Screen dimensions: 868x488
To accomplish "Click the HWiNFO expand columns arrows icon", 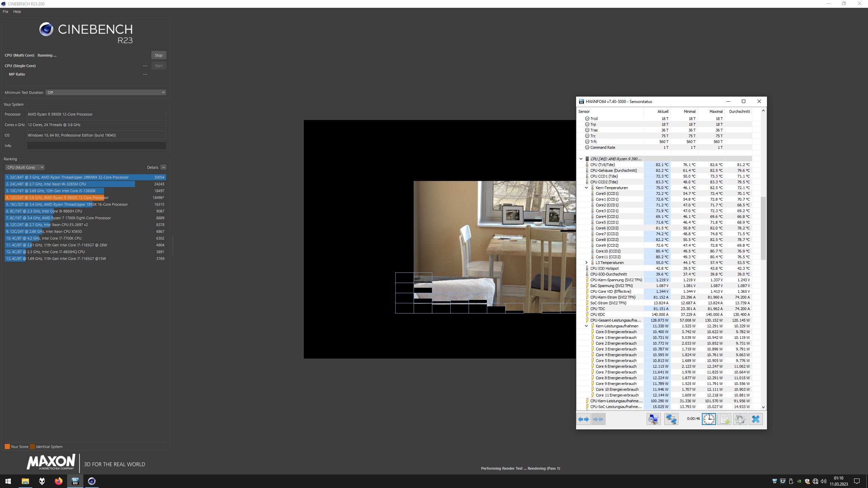I will point(584,419).
